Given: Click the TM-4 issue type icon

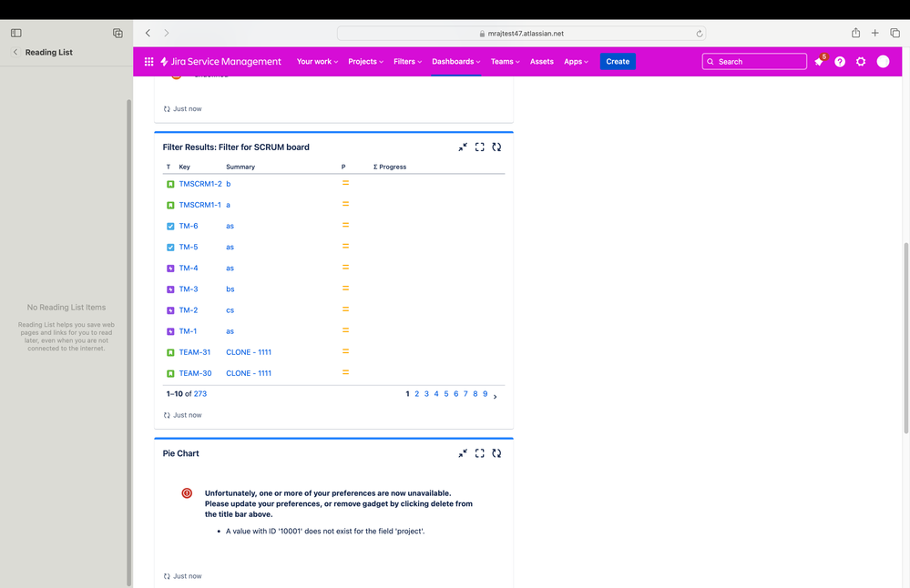Looking at the screenshot, I should pos(170,268).
